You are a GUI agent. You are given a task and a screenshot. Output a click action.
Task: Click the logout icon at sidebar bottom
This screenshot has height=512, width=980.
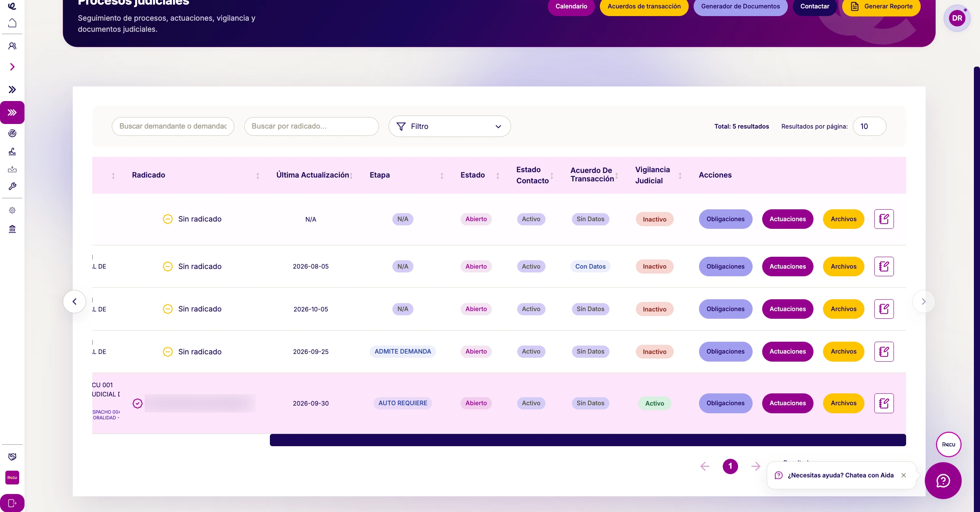[12, 503]
